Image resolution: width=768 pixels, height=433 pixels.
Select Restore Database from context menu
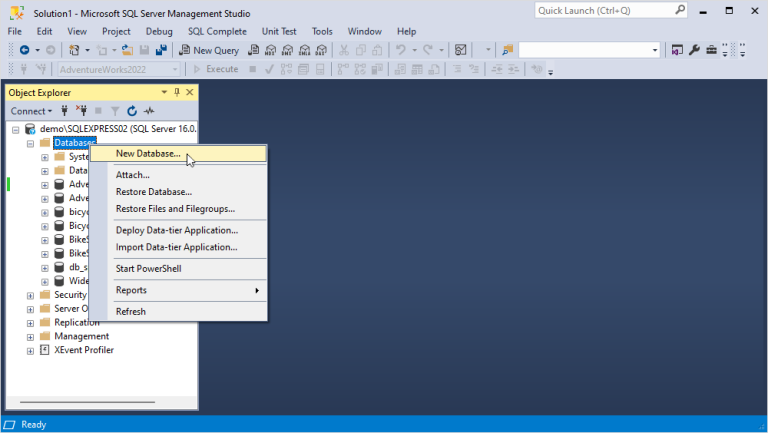[154, 192]
